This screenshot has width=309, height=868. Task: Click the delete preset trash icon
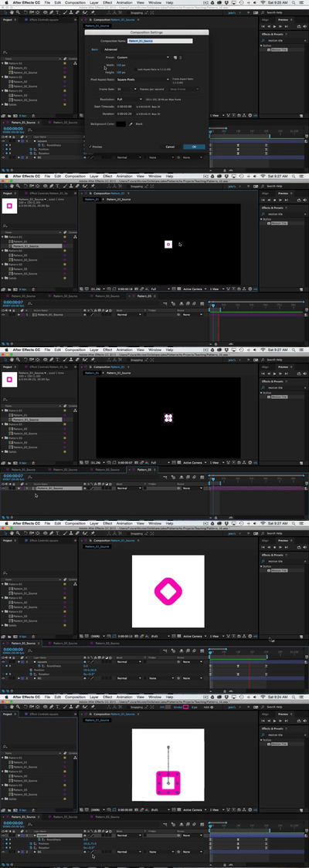[x=181, y=57]
